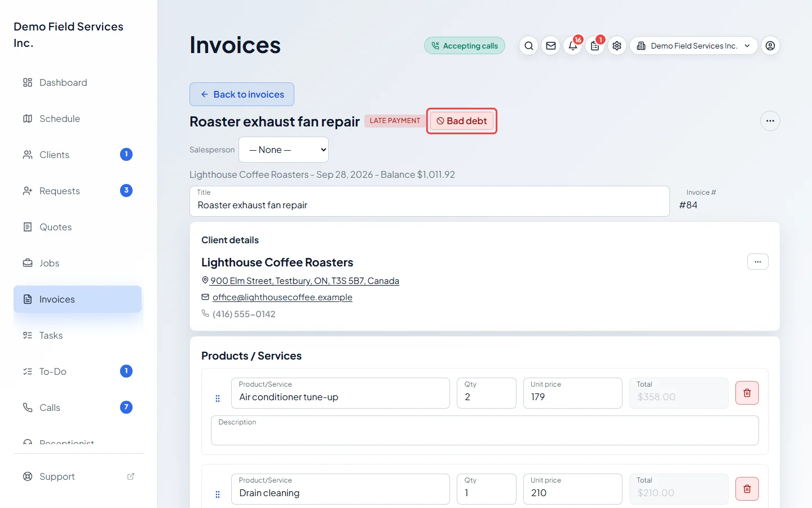Open the 900 Elm Street address link

point(304,281)
